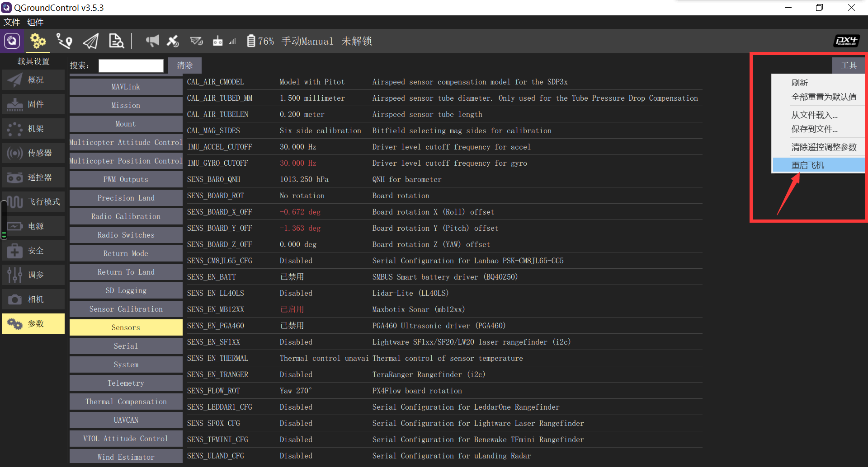This screenshot has height=467, width=868.
Task: Show vehicle messages megaphone icon
Action: [x=152, y=41]
